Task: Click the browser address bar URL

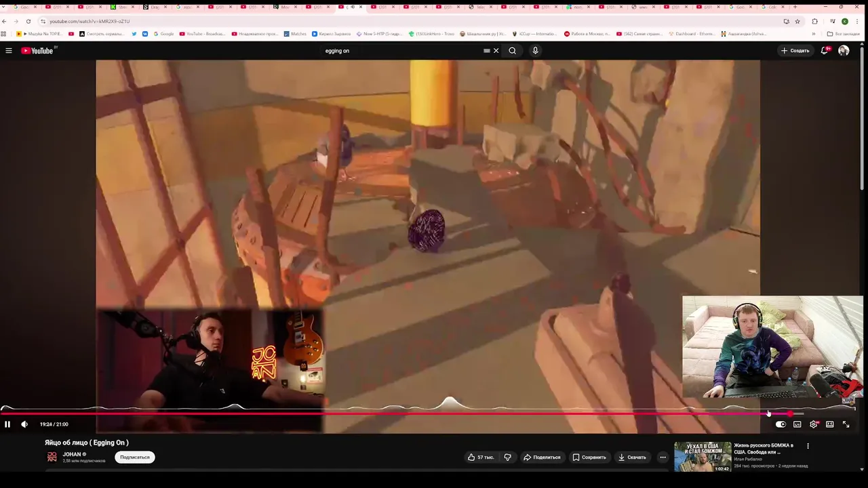Action: [90, 22]
